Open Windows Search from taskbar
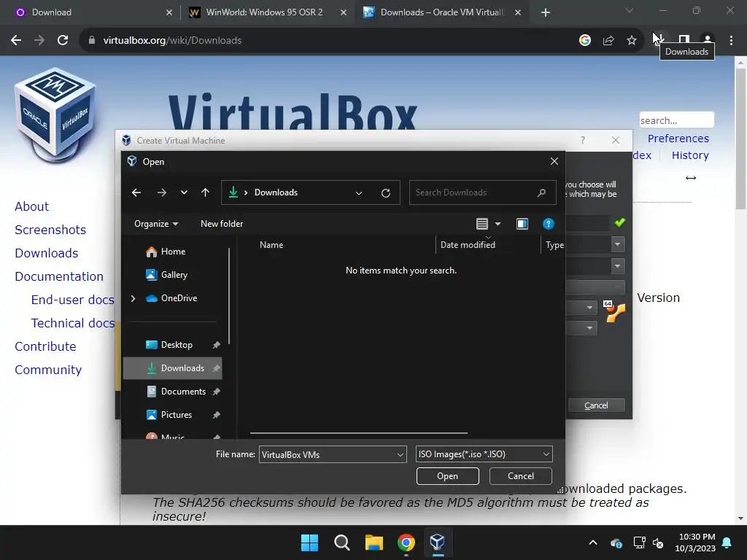Image resolution: width=747 pixels, height=560 pixels. pos(342,542)
